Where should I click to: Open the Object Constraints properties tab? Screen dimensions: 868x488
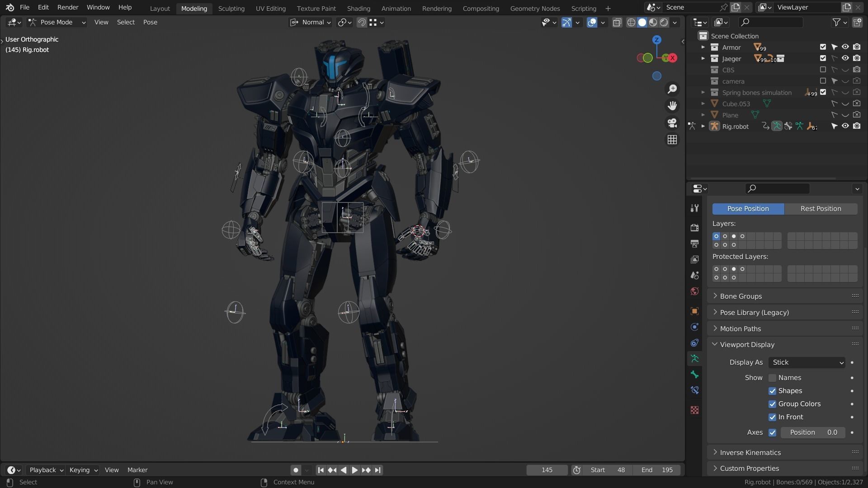pyautogui.click(x=695, y=343)
